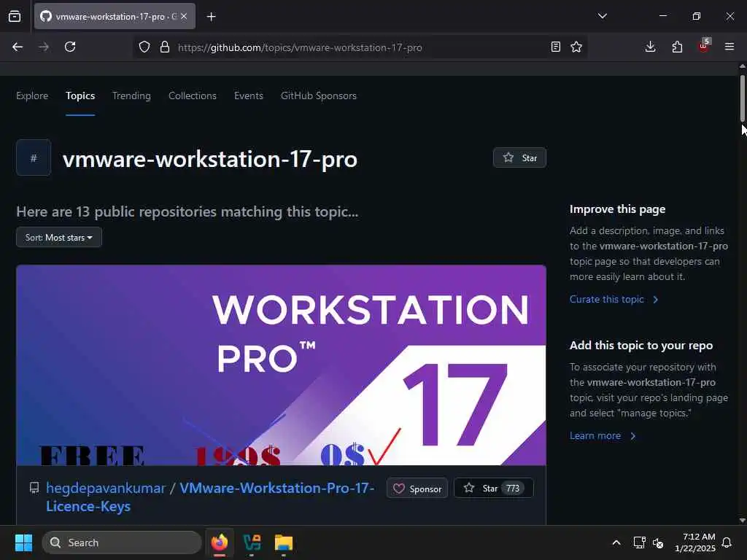The image size is (747, 560).
Task: Bookmark this page with the star icon
Action: click(576, 47)
